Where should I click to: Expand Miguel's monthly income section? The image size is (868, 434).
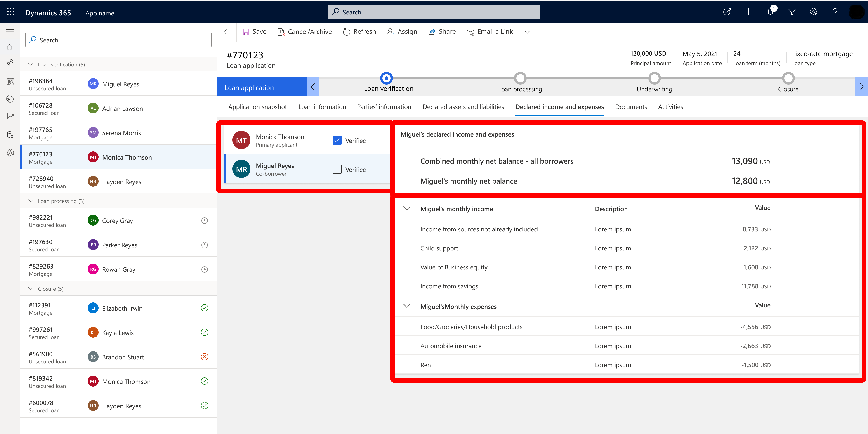[x=407, y=209]
